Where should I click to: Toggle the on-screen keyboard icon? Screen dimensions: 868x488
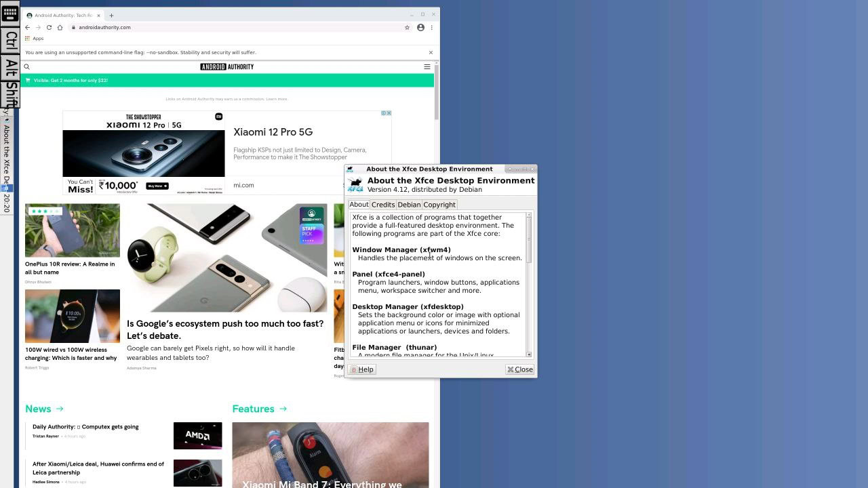[x=10, y=12]
